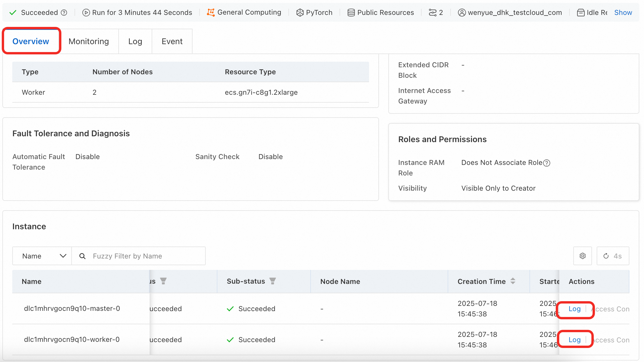The image size is (644, 362).
Task: Sort instances by Creation Time
Action: [513, 281]
